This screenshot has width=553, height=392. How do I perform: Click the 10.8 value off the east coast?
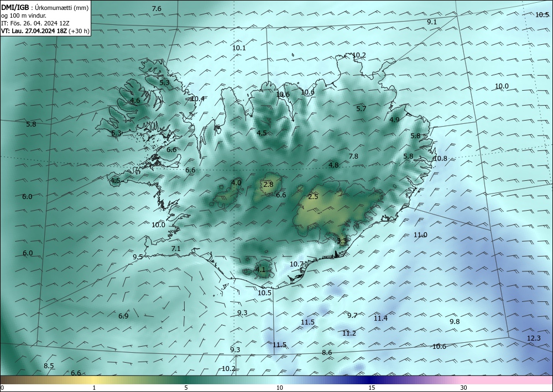point(440,159)
